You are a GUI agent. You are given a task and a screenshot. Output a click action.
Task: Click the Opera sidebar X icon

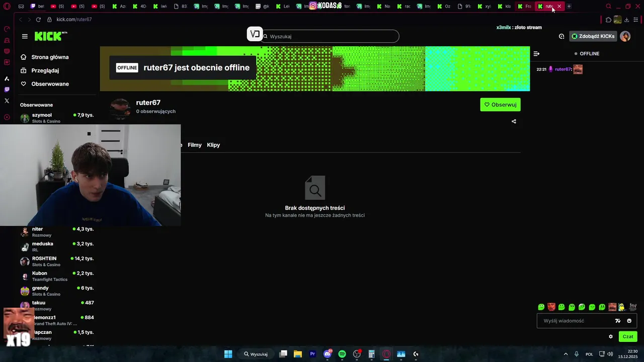7,101
